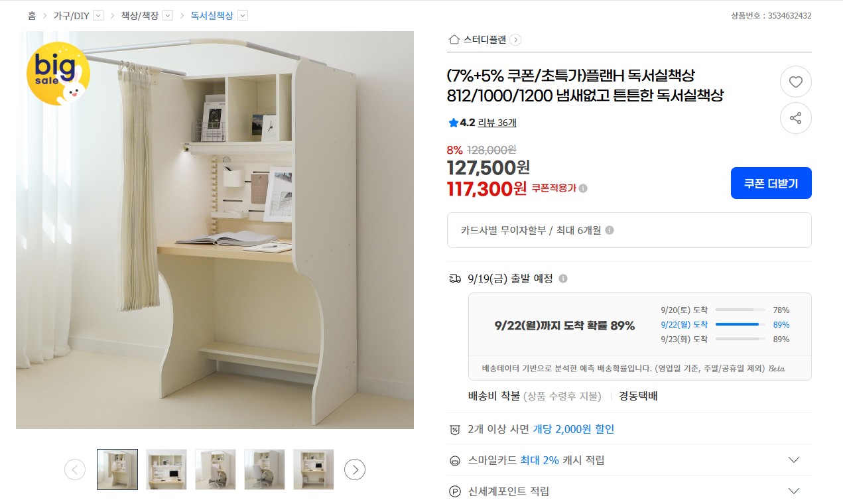Select 독서실책상 breadcrumb item
This screenshot has height=504, width=843.
pyautogui.click(x=212, y=15)
